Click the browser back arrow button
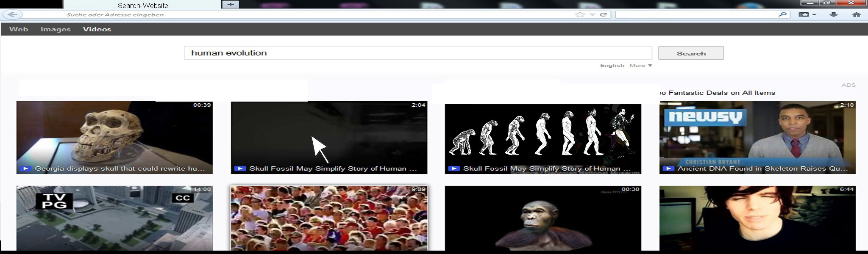 coord(13,14)
